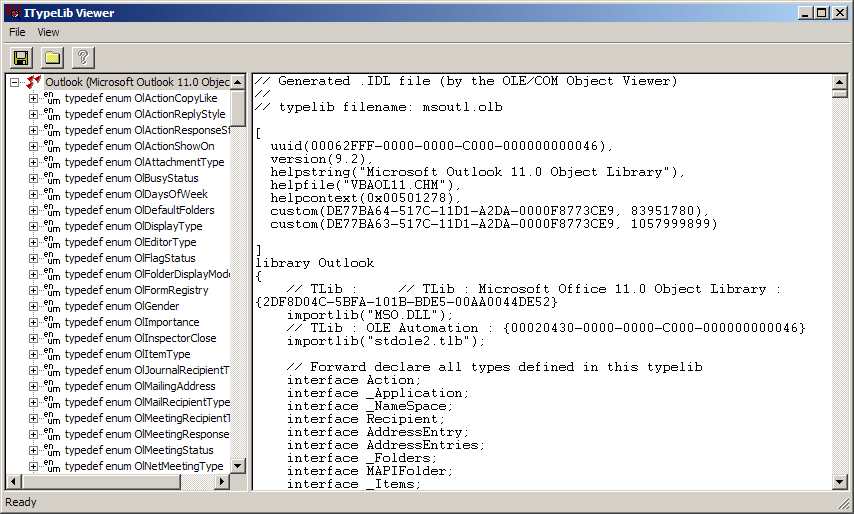Expand the OlFormRegistry enum node
The height and width of the screenshot is (514, 854).
[33, 290]
